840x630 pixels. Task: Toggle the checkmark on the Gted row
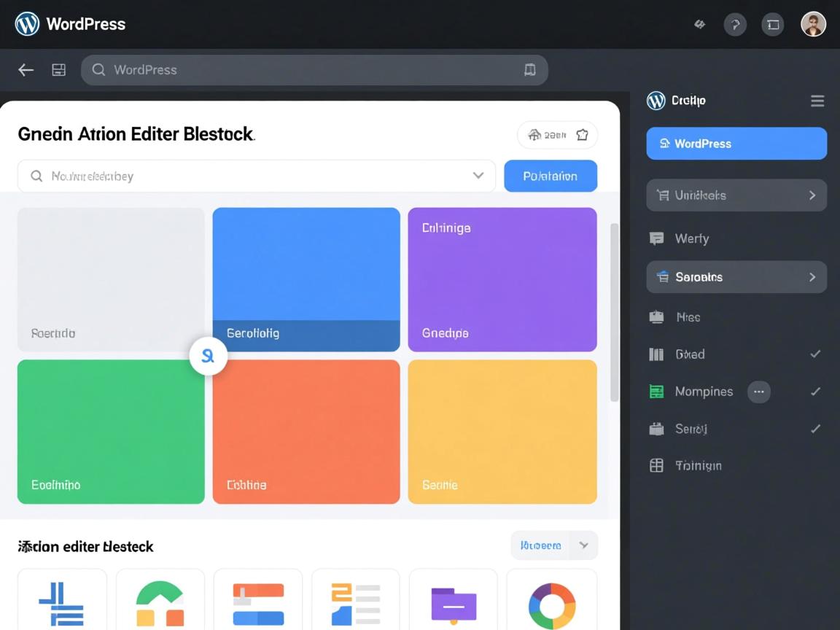(815, 354)
